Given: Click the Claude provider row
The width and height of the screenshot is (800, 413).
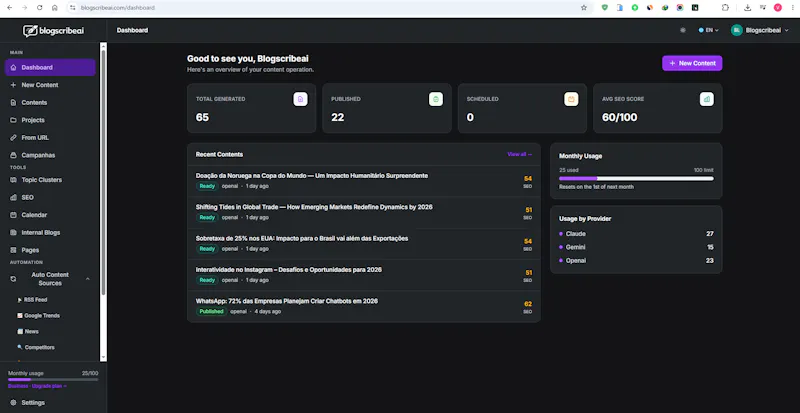Looking at the screenshot, I should (636, 234).
